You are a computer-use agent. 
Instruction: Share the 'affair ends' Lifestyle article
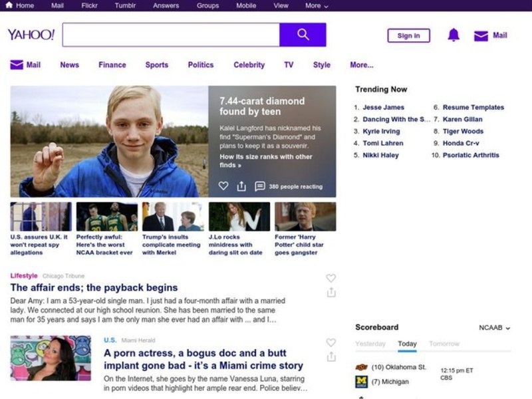coord(331,293)
